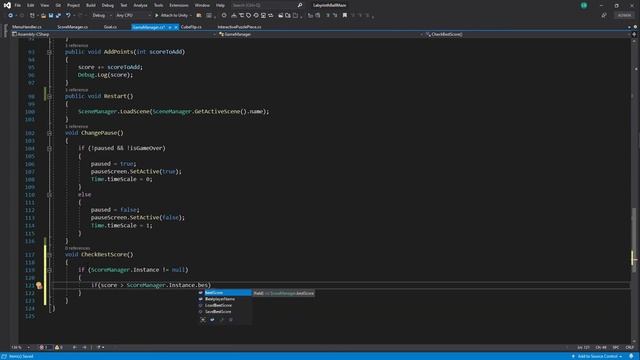Toggle first IntelliSense filter icon
The width and height of the screenshot is (640, 360).
point(203,320)
